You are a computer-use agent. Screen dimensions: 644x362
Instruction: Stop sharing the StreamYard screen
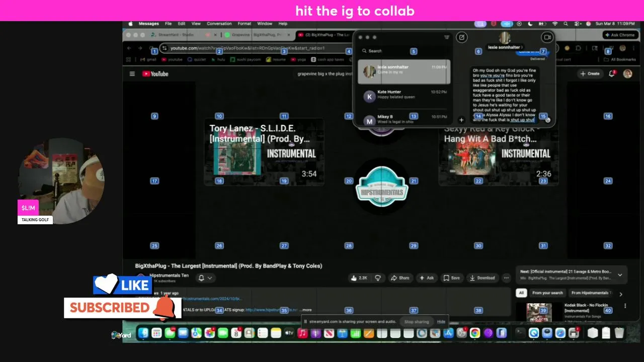(417, 322)
